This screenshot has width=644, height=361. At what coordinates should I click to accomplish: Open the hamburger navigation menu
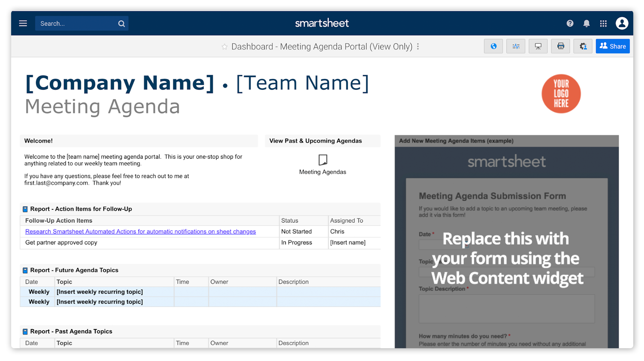(x=23, y=23)
